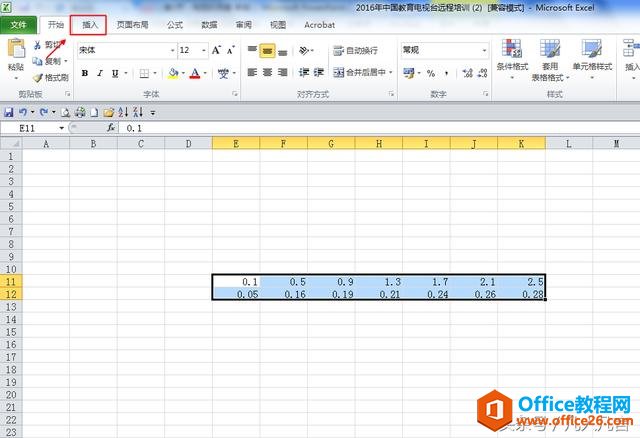This screenshot has height=438, width=640.
Task: Click the fill color bucket icon
Action: click(x=173, y=73)
